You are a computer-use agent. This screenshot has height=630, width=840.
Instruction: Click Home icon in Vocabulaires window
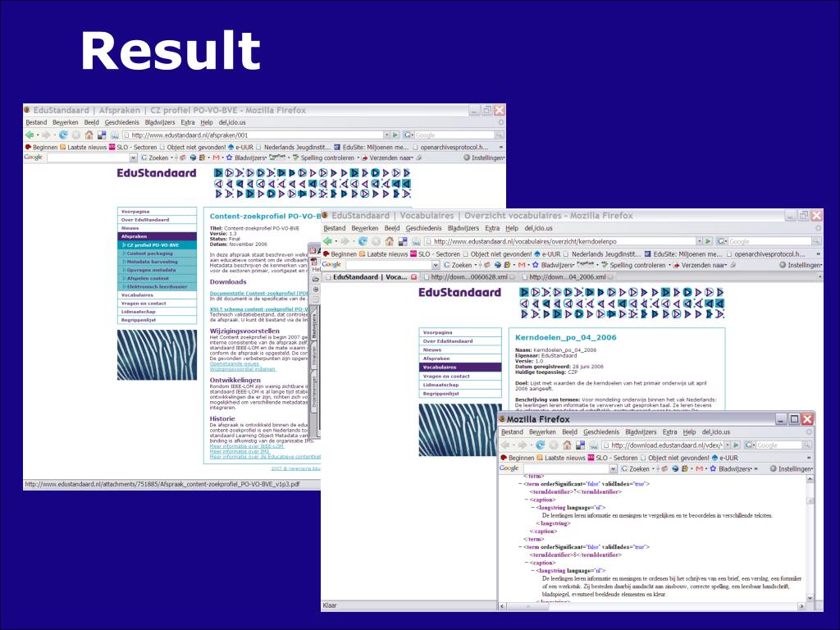[x=390, y=241]
